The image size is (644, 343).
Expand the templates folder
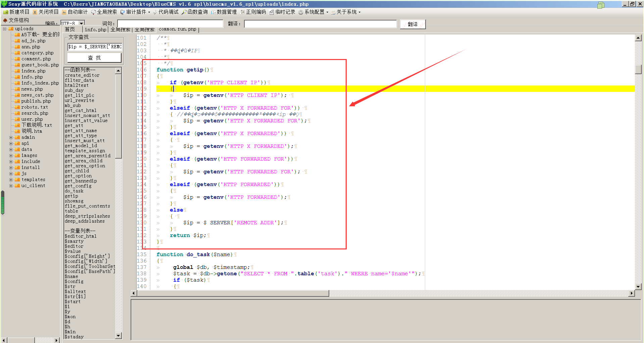point(11,180)
